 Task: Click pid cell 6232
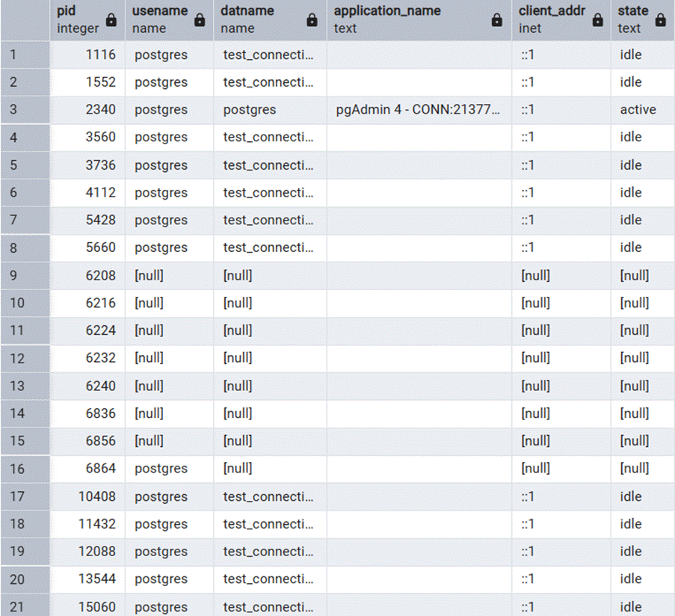coord(87,358)
